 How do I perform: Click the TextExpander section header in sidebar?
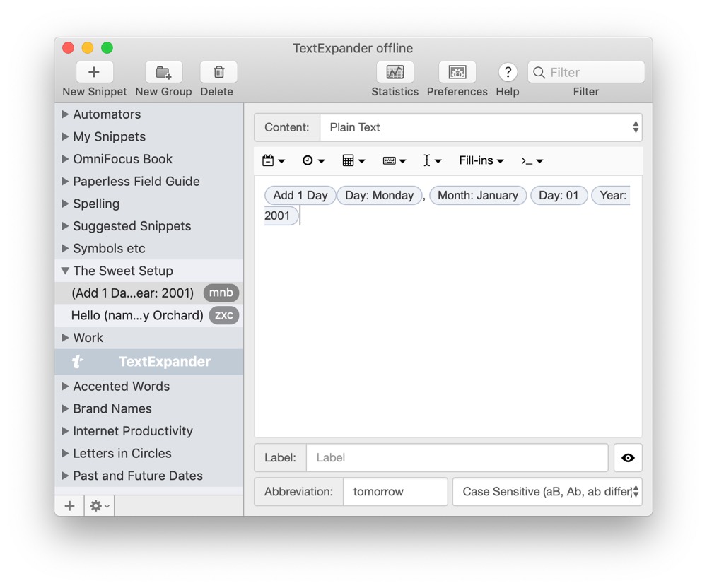pos(148,362)
